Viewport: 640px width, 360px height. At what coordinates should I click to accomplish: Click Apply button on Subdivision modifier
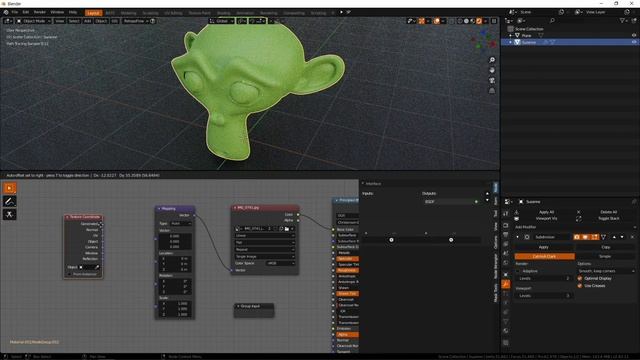(544, 247)
